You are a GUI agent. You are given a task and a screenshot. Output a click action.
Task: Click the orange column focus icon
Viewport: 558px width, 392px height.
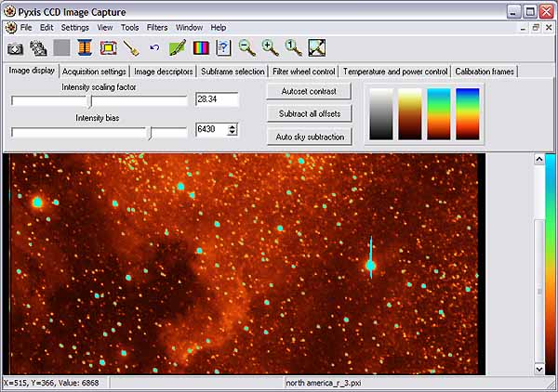pyautogui.click(x=85, y=48)
